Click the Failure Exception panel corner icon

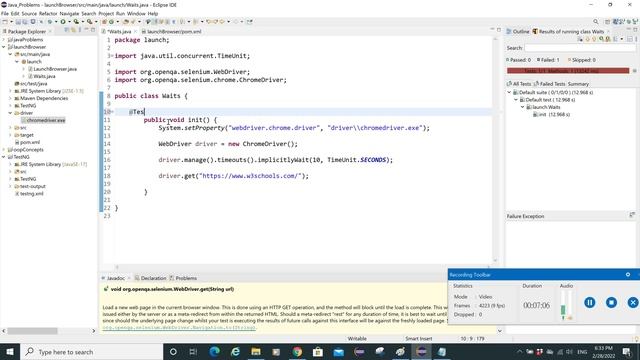[632, 215]
